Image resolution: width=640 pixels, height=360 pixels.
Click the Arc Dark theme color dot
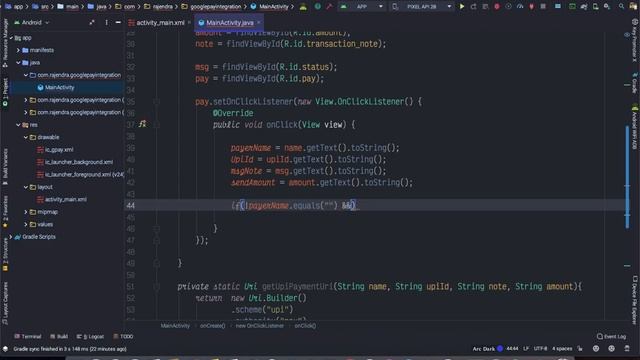tap(500, 349)
